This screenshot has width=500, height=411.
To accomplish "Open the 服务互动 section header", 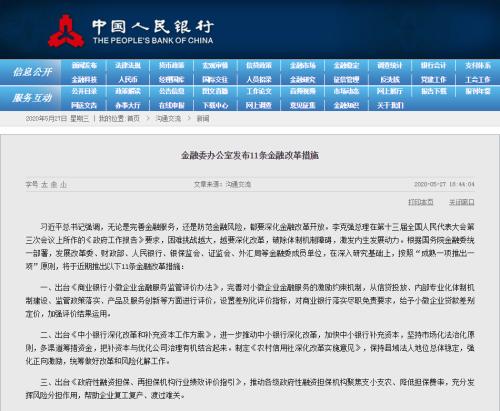I will click(32, 98).
